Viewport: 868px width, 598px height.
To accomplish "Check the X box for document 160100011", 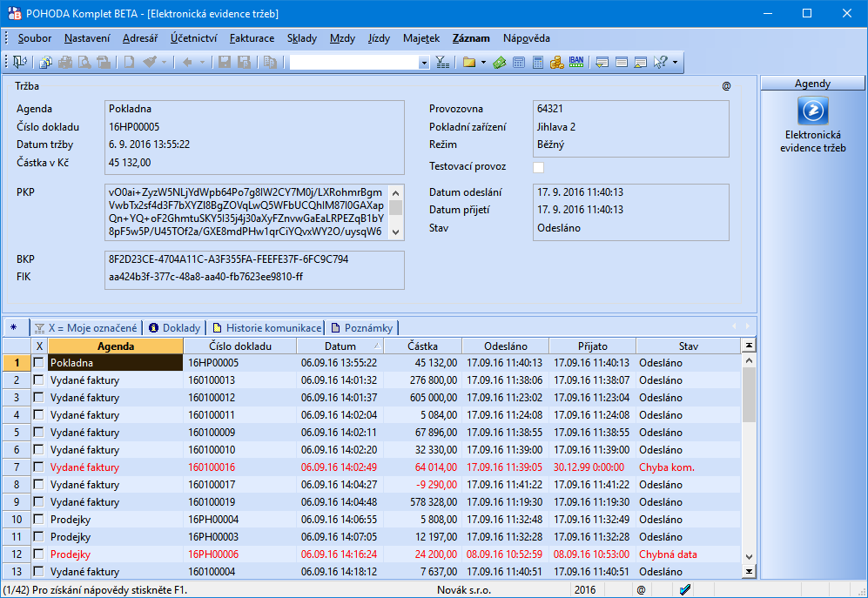I will click(39, 414).
